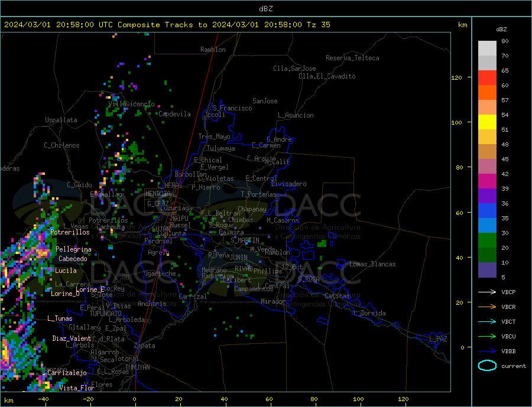Click the Ugarteche map label
The width and height of the screenshot is (532, 407).
click(160, 273)
